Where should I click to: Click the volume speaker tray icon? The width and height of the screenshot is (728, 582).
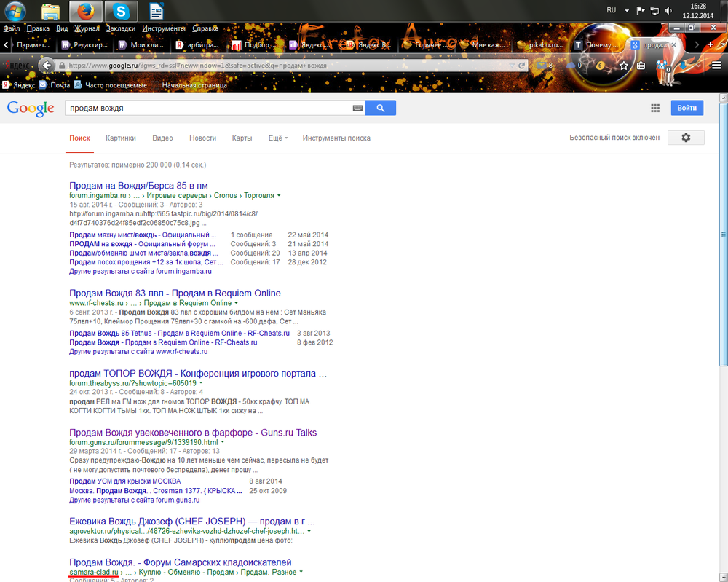click(x=668, y=11)
